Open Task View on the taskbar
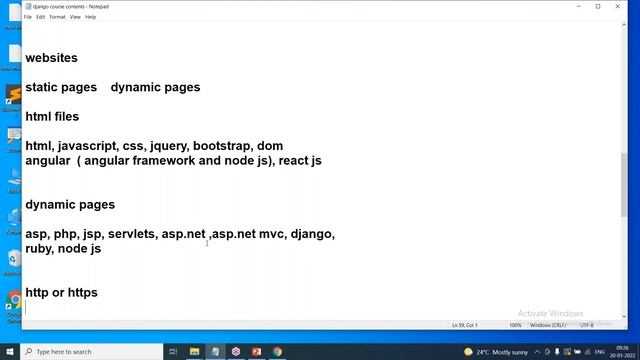This screenshot has height=360, width=640. click(173, 351)
